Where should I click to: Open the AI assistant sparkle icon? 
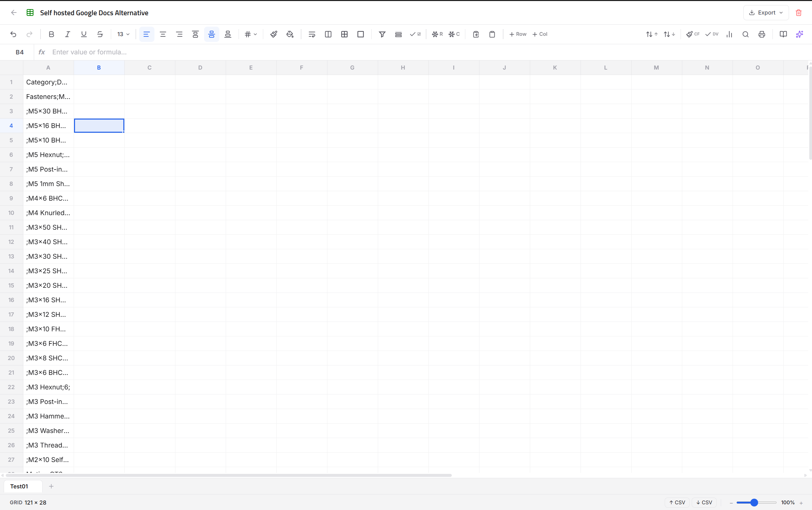click(799, 34)
